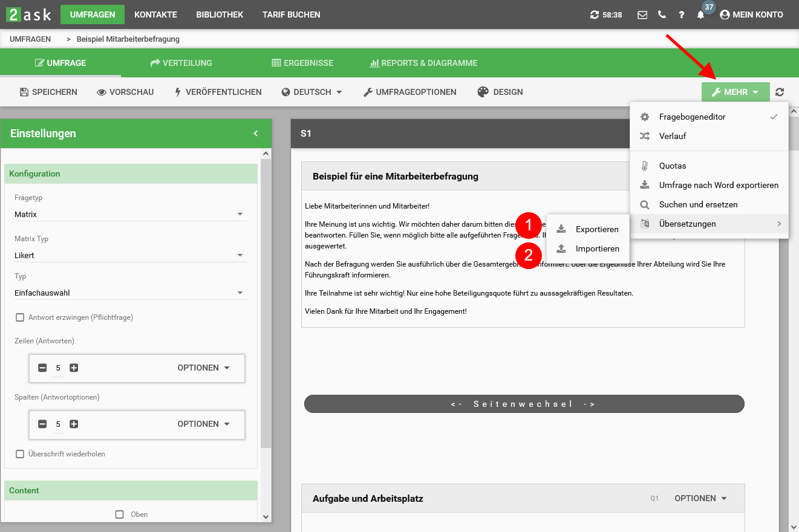Toggle Antwort erzwingen (Pflichtfrage) checkbox
Image resolution: width=799 pixels, height=532 pixels.
click(20, 317)
